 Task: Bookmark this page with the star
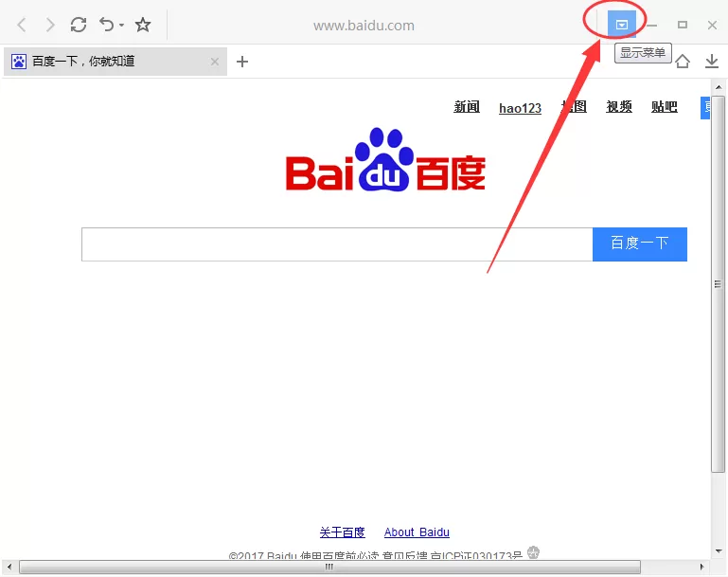coord(143,25)
